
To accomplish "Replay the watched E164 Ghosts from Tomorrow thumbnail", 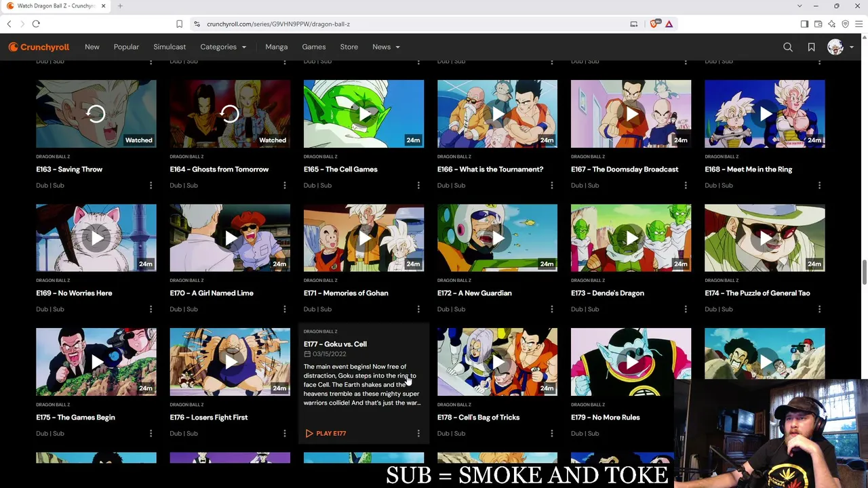I will click(x=230, y=114).
